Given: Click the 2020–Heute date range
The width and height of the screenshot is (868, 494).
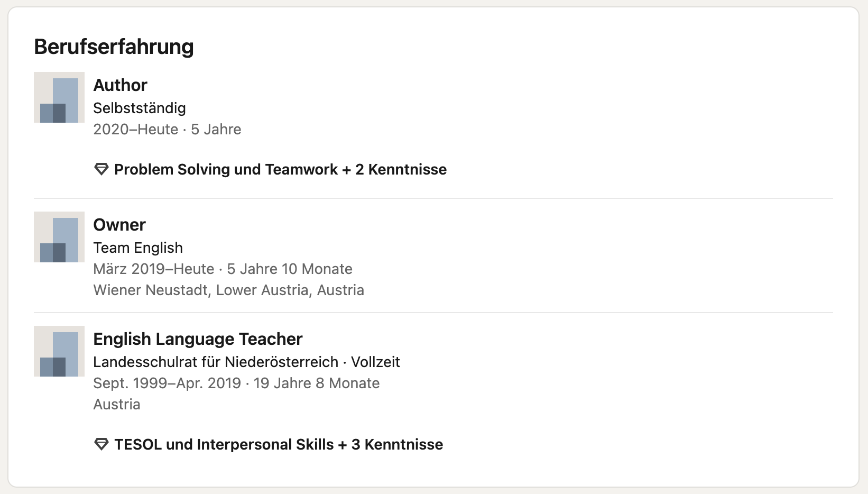Looking at the screenshot, I should tap(136, 129).
